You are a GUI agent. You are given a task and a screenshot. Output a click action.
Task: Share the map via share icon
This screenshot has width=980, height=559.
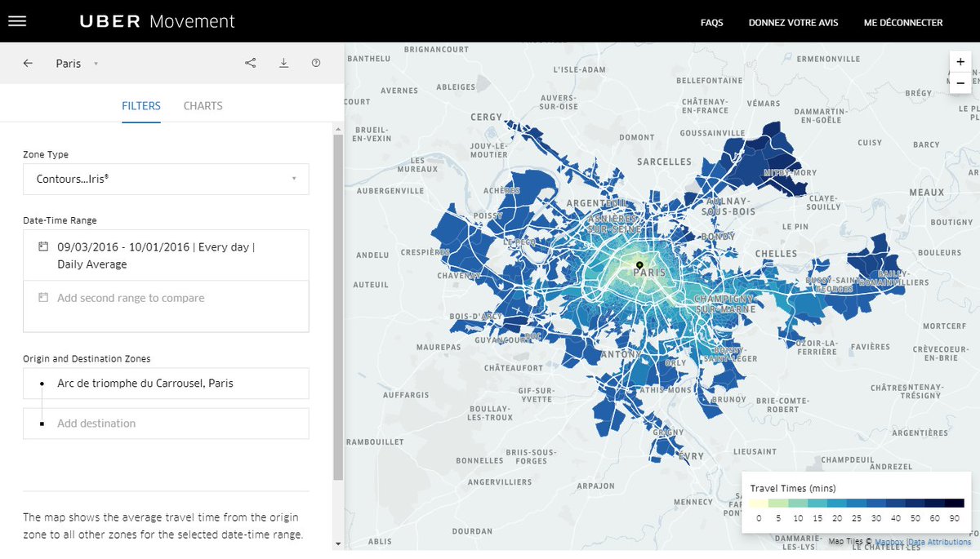tap(251, 63)
